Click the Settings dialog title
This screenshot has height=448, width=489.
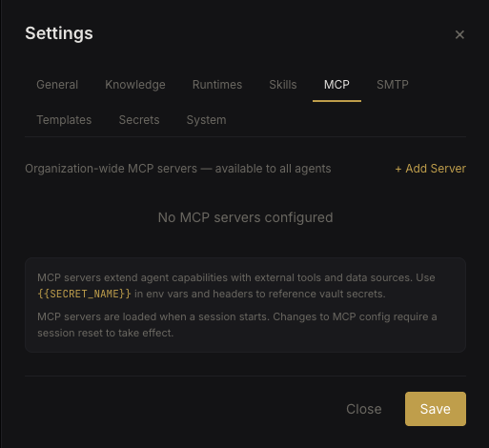(59, 33)
